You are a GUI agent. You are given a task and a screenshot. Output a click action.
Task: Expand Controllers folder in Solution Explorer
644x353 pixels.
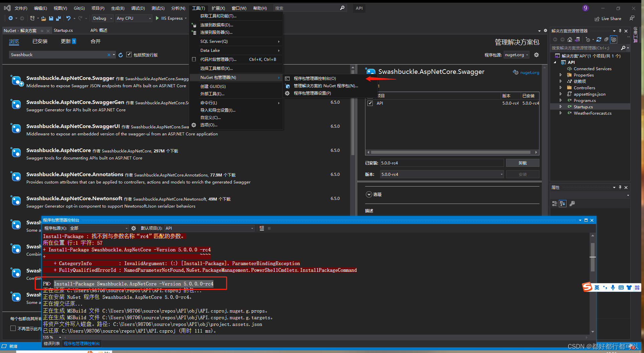(560, 88)
